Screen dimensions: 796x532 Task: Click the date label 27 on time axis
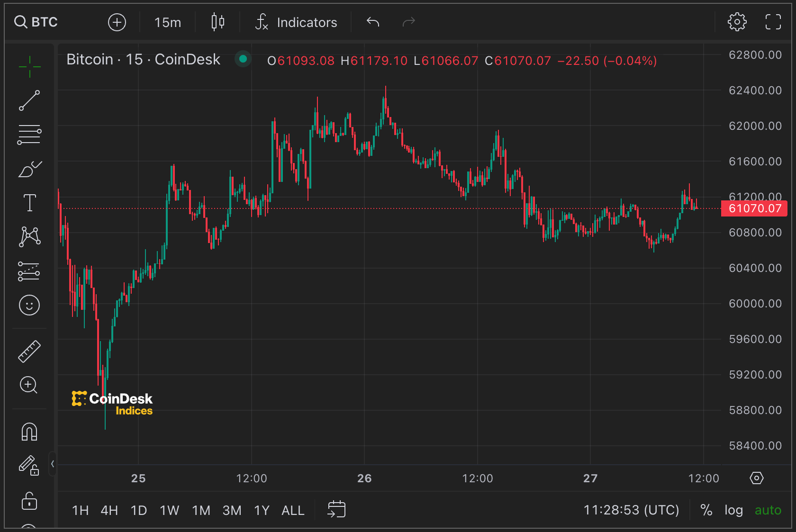point(590,478)
